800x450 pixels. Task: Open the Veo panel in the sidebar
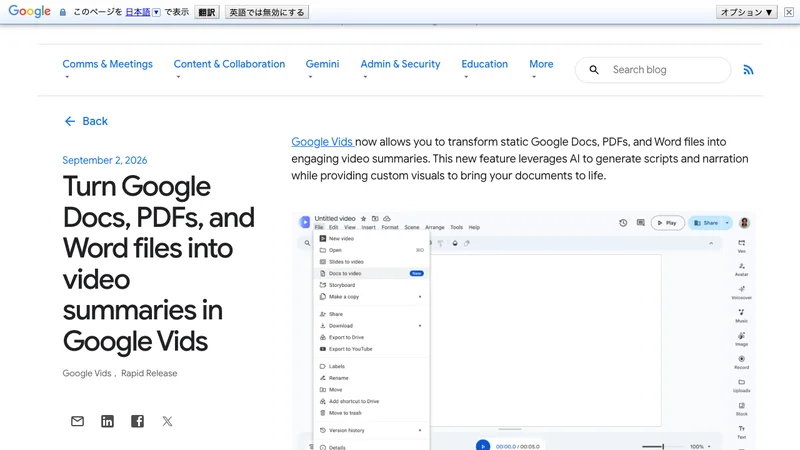click(x=741, y=246)
